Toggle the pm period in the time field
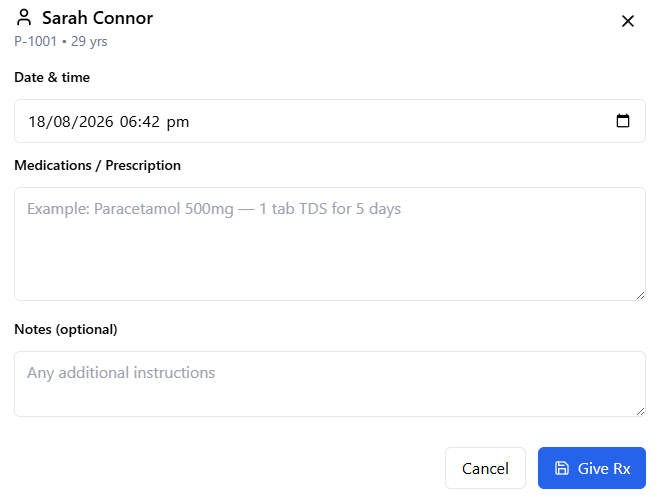The image size is (661, 497). coord(178,122)
